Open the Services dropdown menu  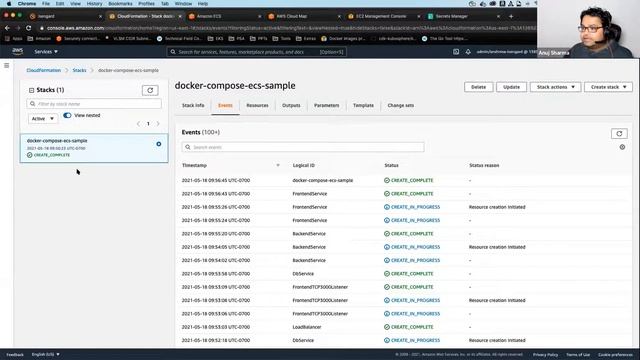tap(46, 52)
